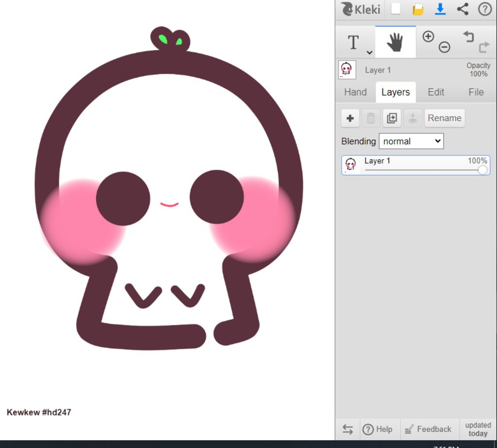The height and width of the screenshot is (448, 497).
Task: Click the 'Opacity 100%' readout
Action: click(478, 70)
